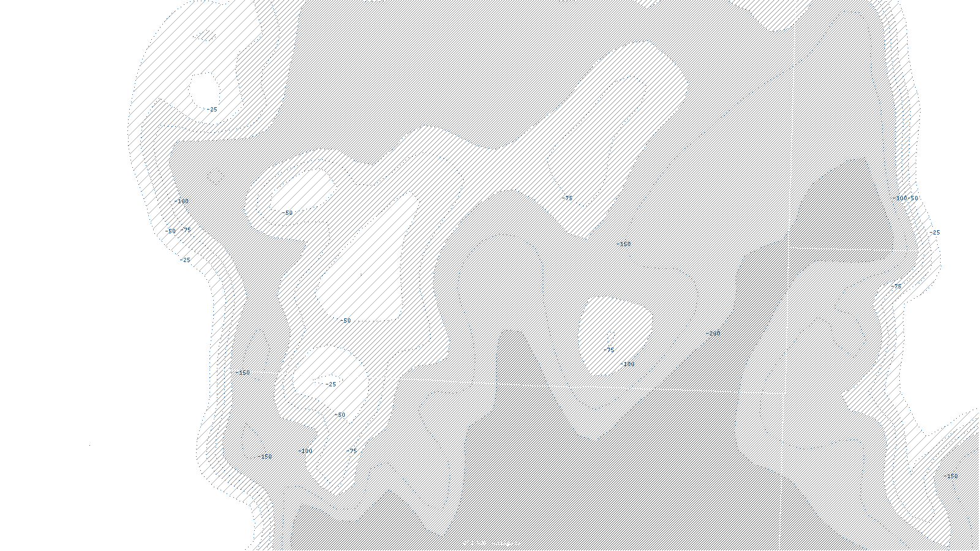980x551 pixels.
Task: Pick the -75 label directly beside a -50 label
Action: pyautogui.click(x=186, y=230)
